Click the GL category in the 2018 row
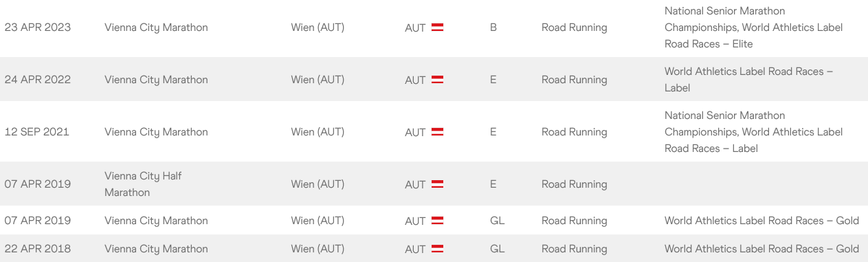868x262 pixels. (x=498, y=249)
